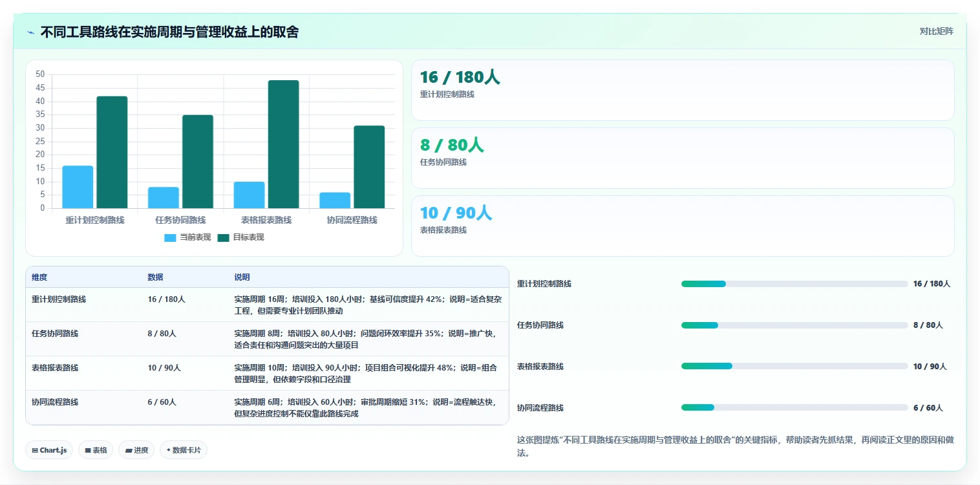Click the 说明 table column header
The image size is (980, 485).
242,277
